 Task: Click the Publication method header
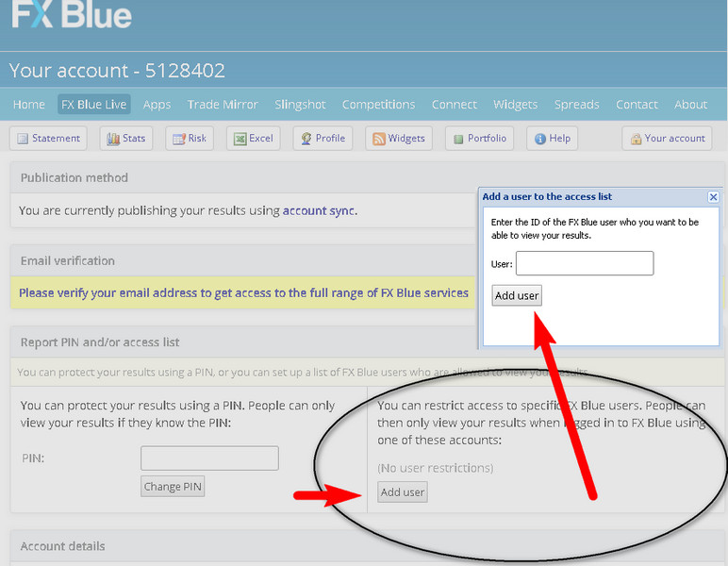pyautogui.click(x=74, y=178)
